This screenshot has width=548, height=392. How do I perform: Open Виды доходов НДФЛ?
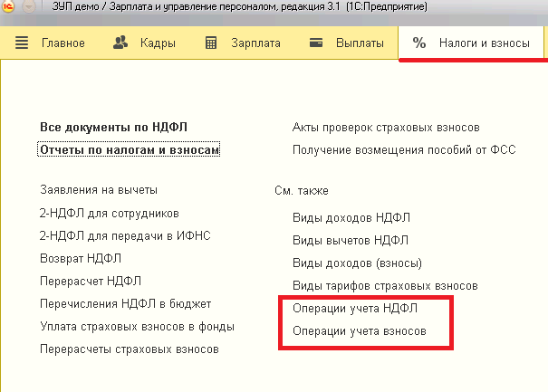[x=351, y=217]
